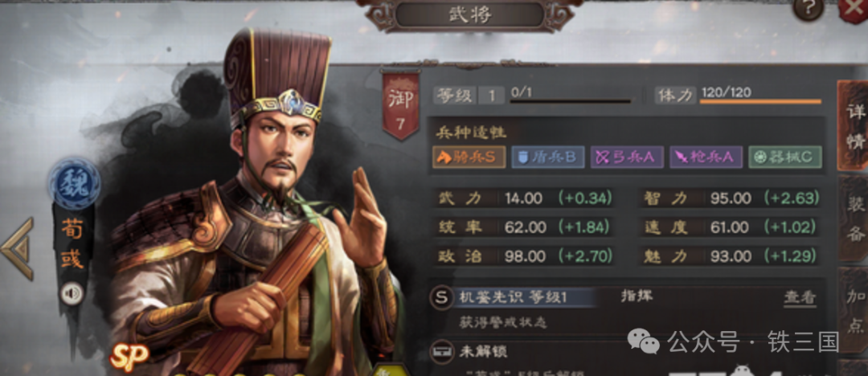Play the general's voice speaker icon

point(72,293)
